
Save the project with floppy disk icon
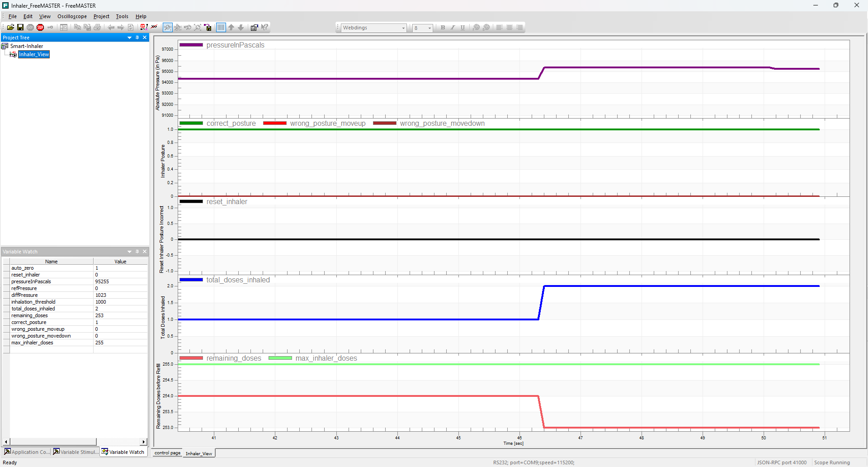20,28
